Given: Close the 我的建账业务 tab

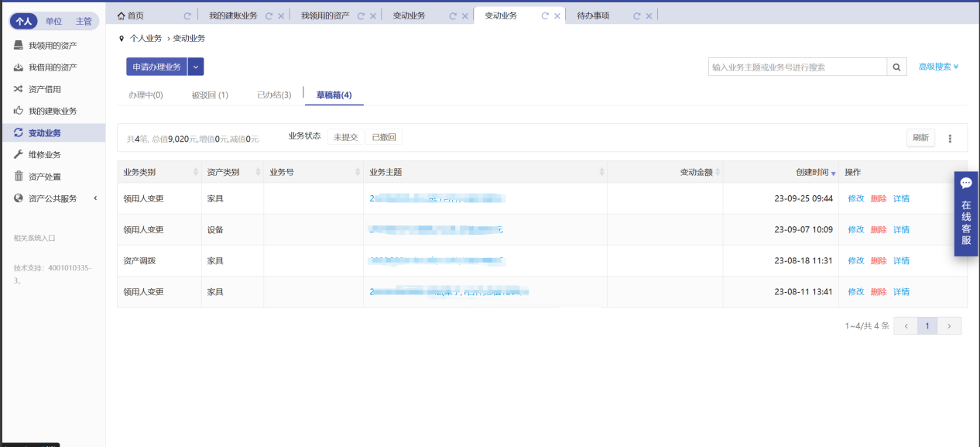Looking at the screenshot, I should 280,15.
